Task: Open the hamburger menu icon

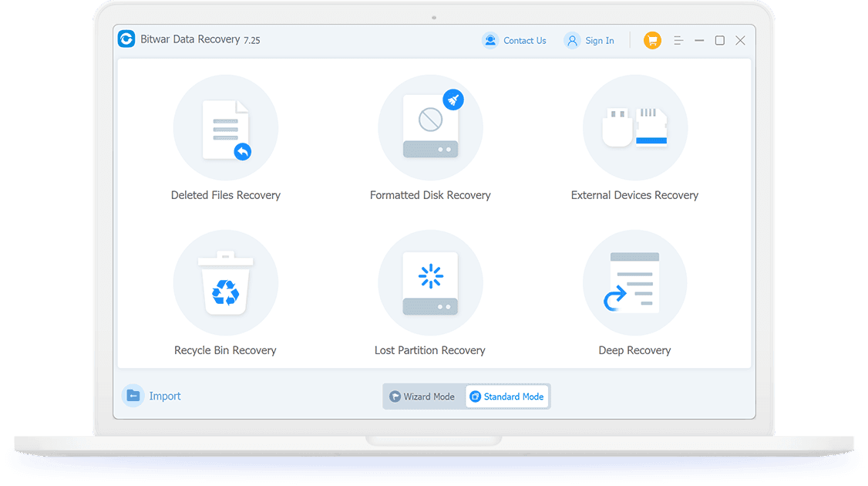Action: [678, 41]
